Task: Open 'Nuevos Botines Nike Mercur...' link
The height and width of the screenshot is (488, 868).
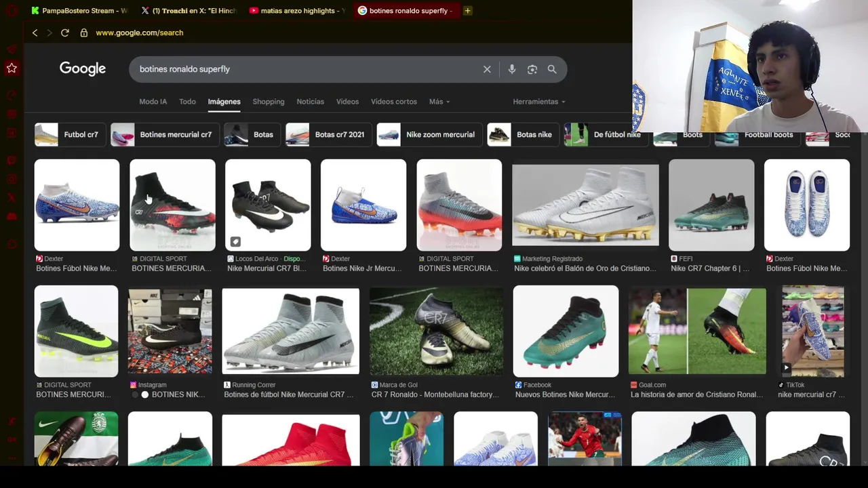Action: click(565, 394)
